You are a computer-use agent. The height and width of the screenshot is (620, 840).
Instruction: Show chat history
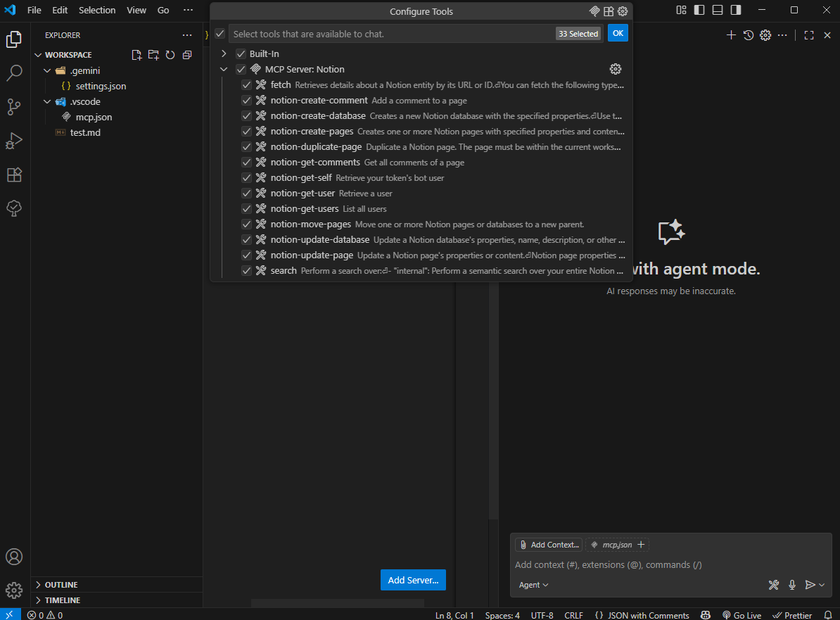click(x=749, y=34)
